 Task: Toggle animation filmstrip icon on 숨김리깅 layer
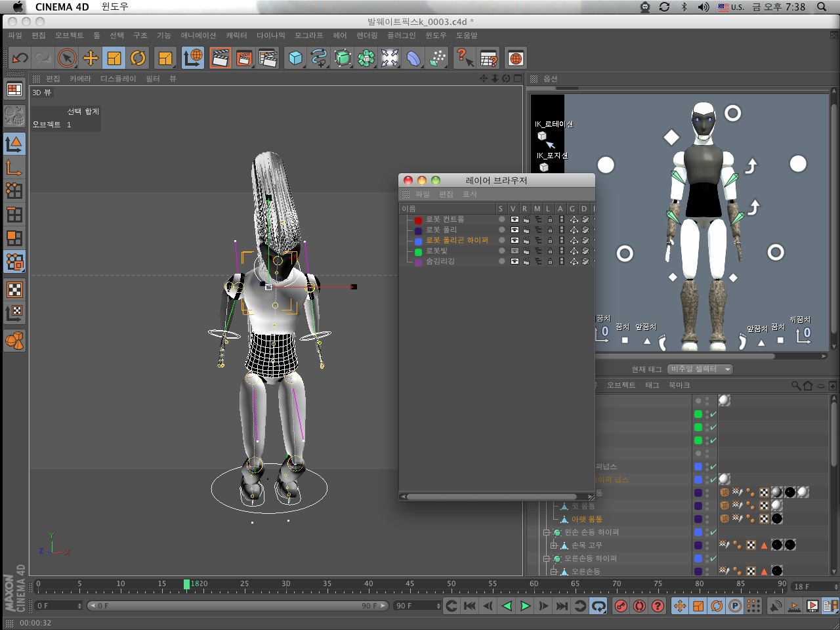[x=561, y=261]
